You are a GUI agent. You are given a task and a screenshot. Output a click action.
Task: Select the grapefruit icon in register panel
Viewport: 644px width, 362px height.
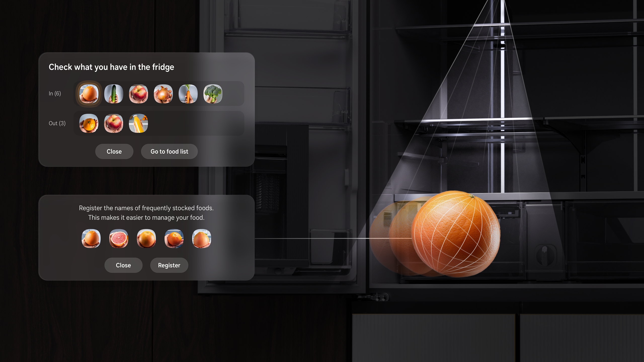(118, 238)
